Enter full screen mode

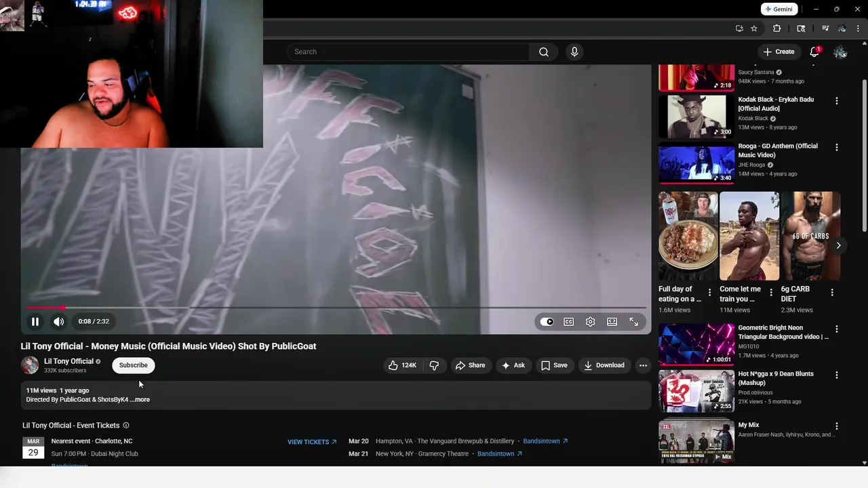click(634, 322)
